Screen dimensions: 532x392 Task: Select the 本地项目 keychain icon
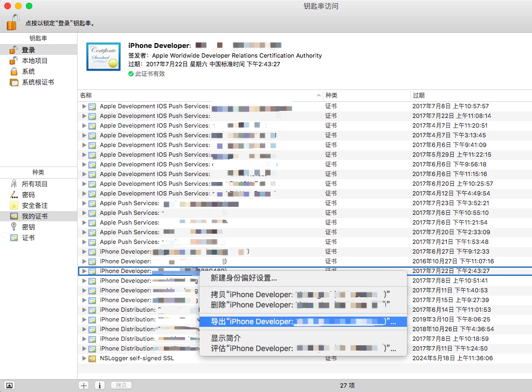tap(13, 61)
